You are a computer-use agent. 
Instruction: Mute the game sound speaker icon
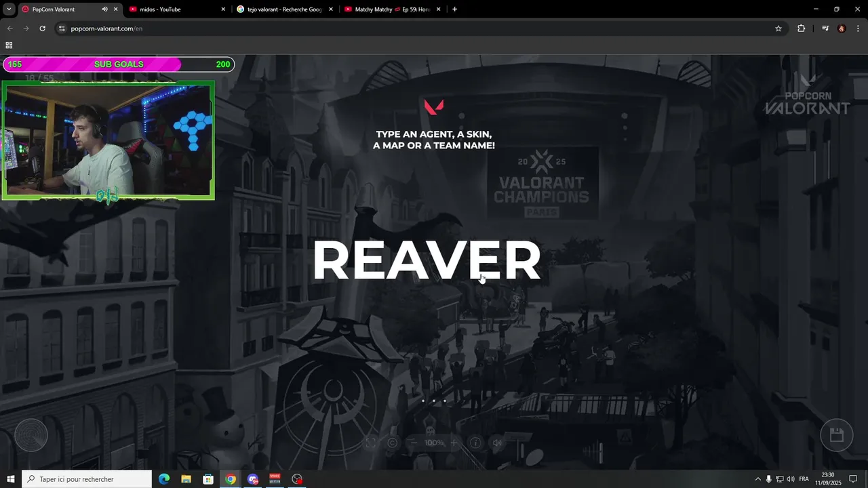coord(497,443)
